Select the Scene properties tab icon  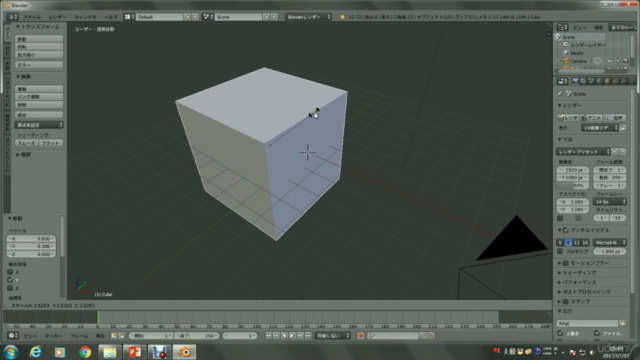tap(591, 81)
